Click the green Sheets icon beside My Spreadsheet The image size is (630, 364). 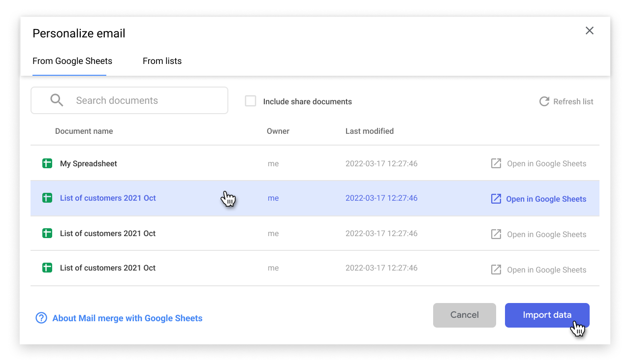coord(47,163)
